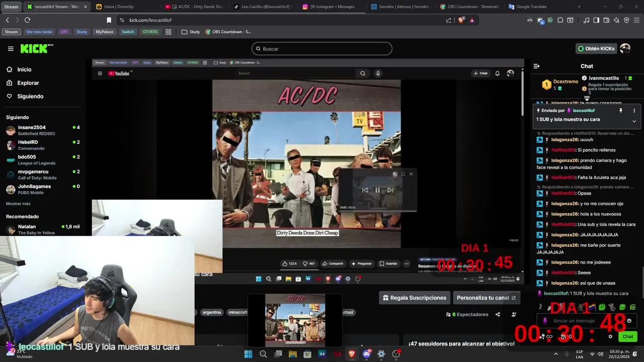Close the picture-in-picture mini player
The width and height of the screenshot is (644, 362).
tap(411, 174)
